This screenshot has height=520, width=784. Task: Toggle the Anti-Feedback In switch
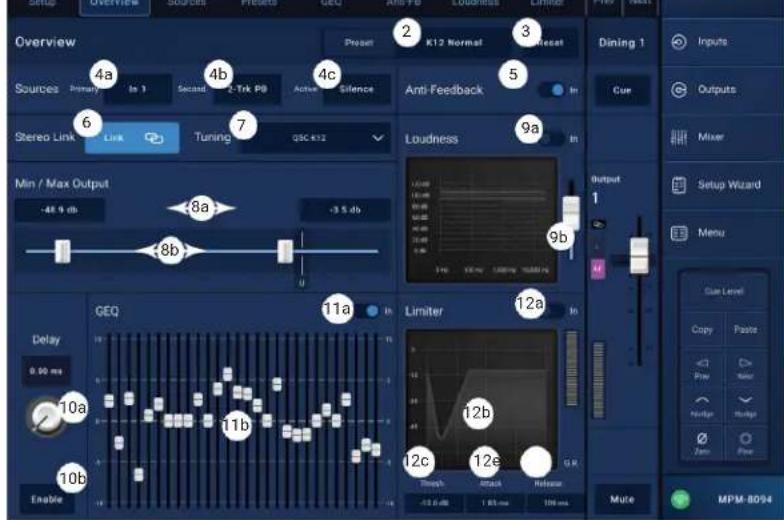pos(552,90)
